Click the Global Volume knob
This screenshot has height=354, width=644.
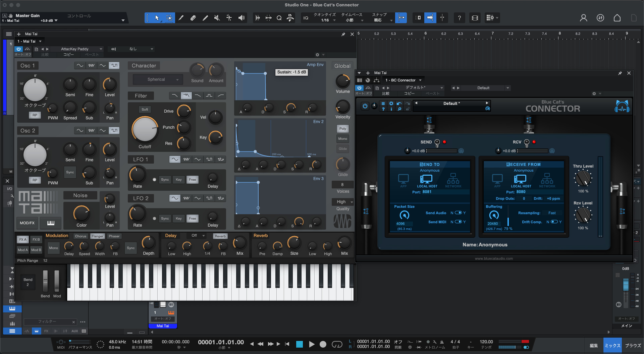pyautogui.click(x=343, y=81)
